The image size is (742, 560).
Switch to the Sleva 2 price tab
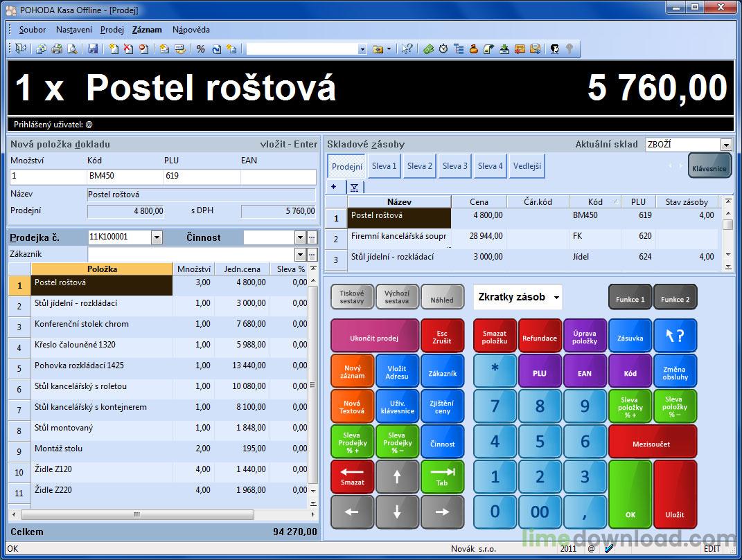419,165
